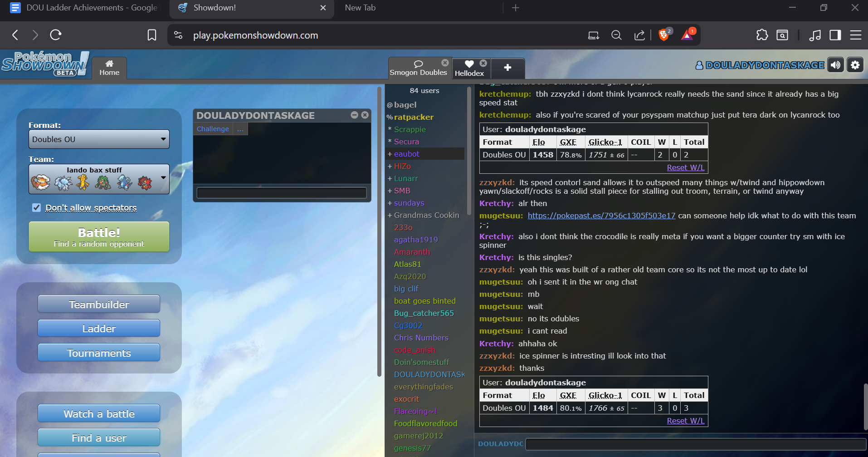Click DOULADYDONTASKAGE username in header
Screen dimensions: 868x457
coord(760,65)
